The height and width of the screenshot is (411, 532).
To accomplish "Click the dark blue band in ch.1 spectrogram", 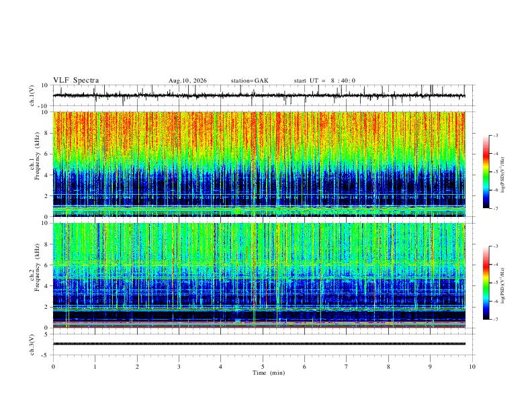I will (x=259, y=186).
